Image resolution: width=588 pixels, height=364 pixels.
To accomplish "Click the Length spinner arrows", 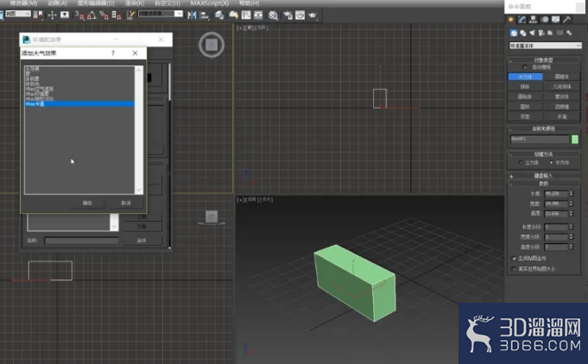I will tap(571, 193).
